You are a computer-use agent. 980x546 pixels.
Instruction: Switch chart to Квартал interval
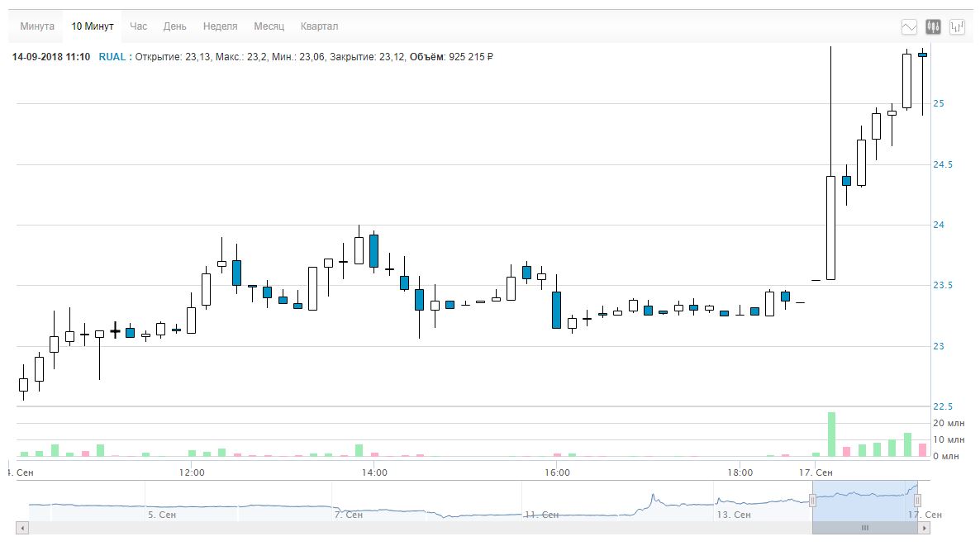tap(319, 26)
